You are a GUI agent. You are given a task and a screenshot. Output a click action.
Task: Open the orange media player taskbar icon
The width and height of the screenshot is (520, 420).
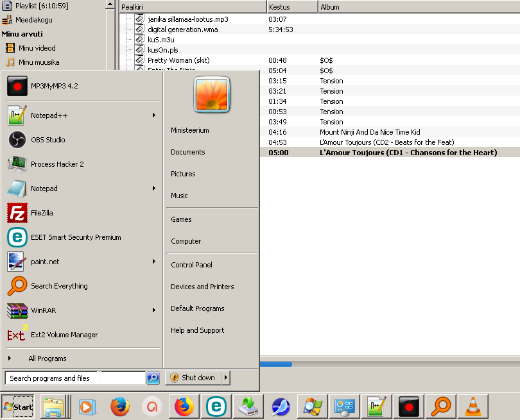(87, 407)
